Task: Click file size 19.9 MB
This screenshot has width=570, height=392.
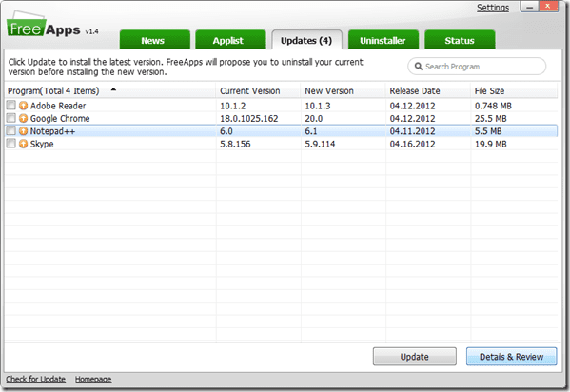Action: pyautogui.click(x=490, y=144)
